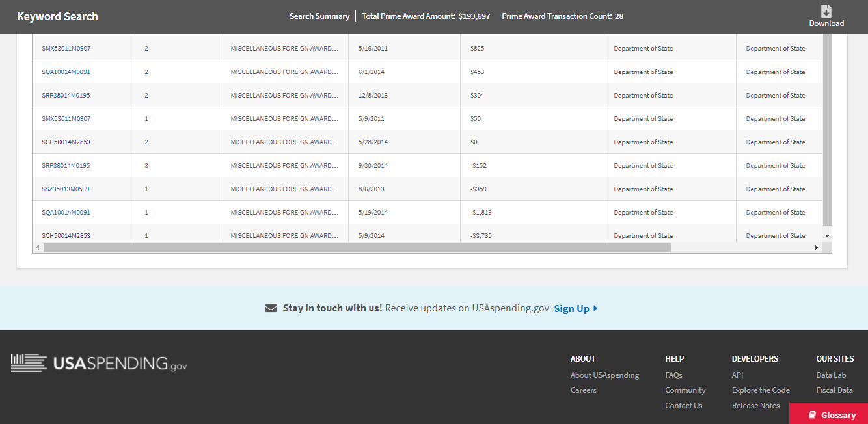Open award SQA10014M0091 dated 5/19/2014
The image size is (868, 424).
[66, 213]
